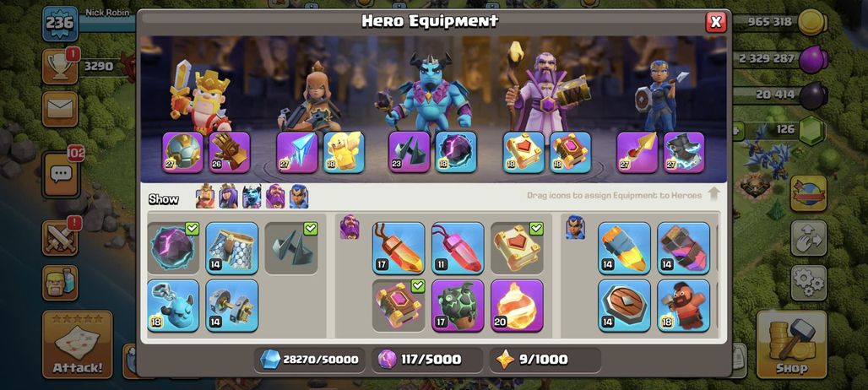Choose the level 14 dumbbell equipment

232,306
